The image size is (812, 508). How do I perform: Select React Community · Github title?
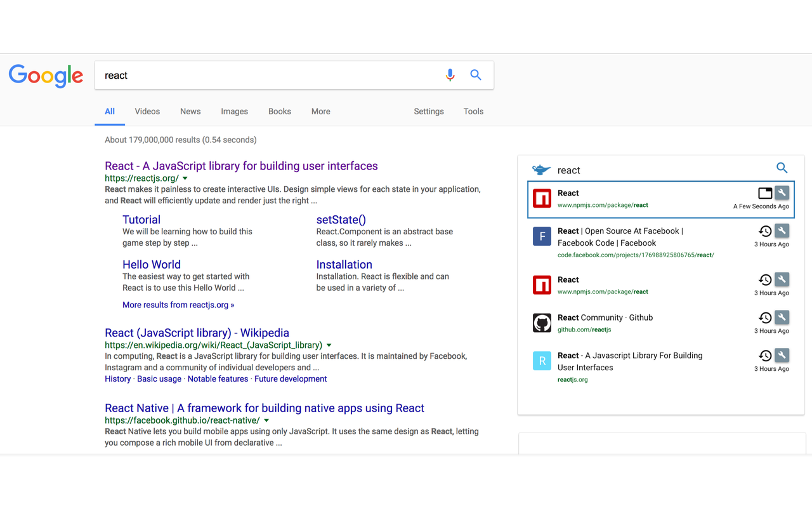[x=605, y=317]
